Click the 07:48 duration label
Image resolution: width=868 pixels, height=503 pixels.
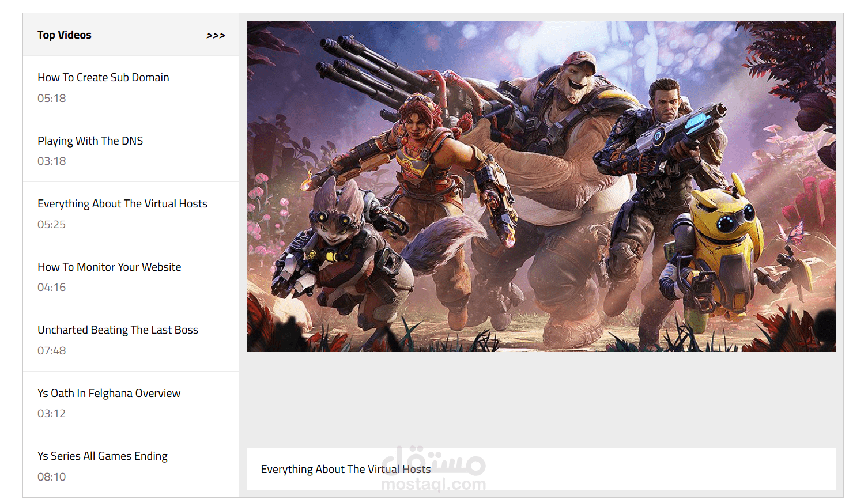point(52,351)
